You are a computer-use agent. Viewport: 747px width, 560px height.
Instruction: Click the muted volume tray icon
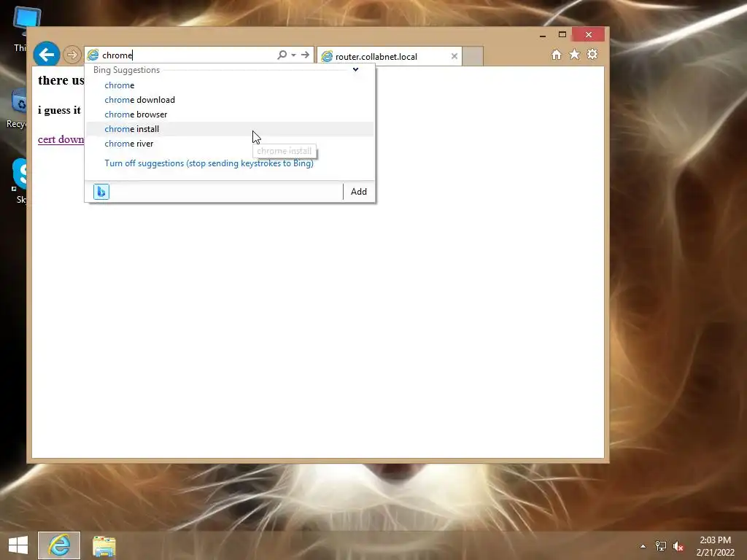pos(678,546)
